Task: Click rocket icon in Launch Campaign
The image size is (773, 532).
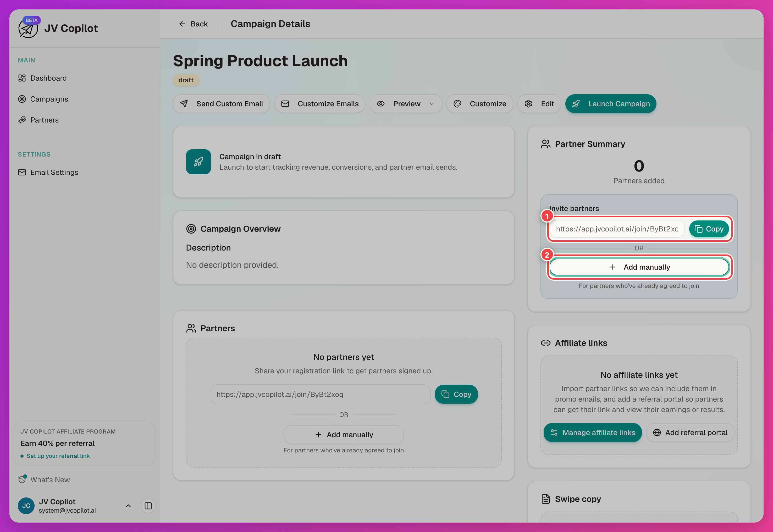Action: click(576, 104)
